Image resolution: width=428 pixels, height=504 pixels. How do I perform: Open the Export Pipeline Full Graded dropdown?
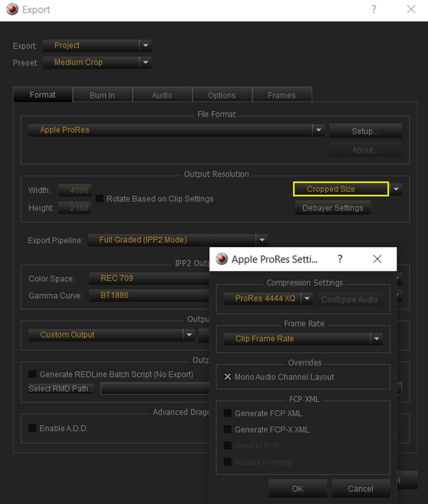tap(178, 240)
